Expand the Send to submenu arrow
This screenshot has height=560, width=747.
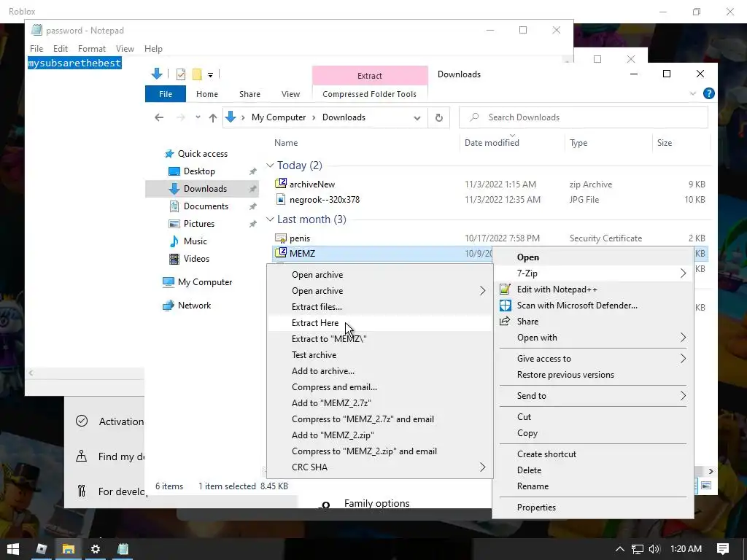tap(683, 396)
